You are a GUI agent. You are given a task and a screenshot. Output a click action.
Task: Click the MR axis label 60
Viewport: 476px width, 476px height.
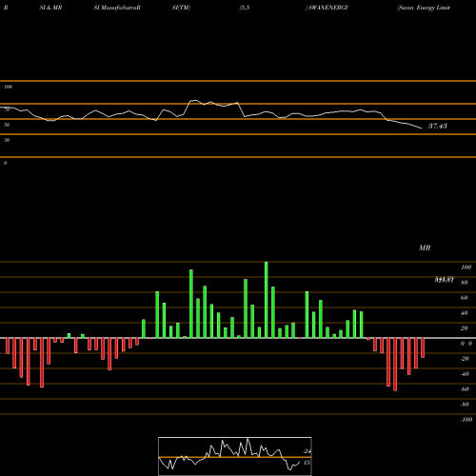coord(465,298)
